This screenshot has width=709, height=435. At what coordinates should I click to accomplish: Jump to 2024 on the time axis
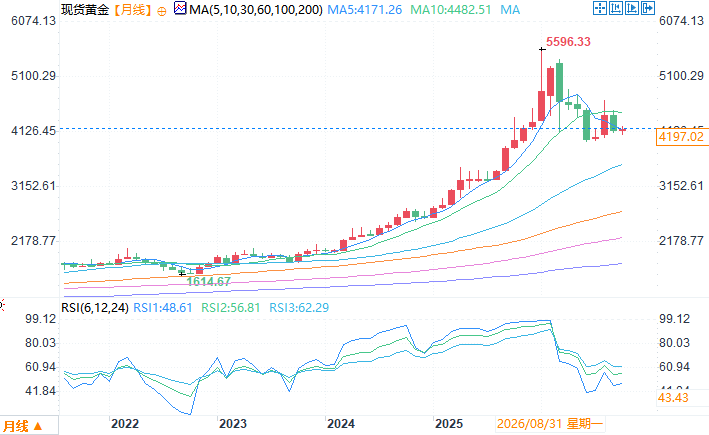[x=340, y=424]
